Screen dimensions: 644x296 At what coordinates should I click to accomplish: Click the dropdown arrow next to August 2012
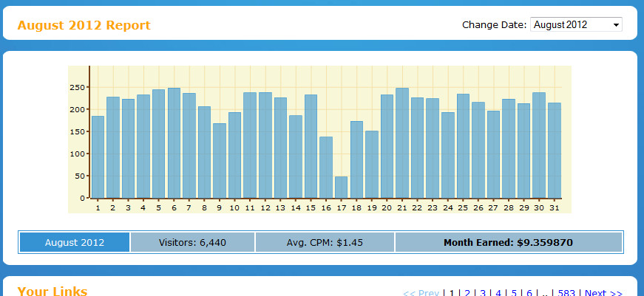[616, 25]
